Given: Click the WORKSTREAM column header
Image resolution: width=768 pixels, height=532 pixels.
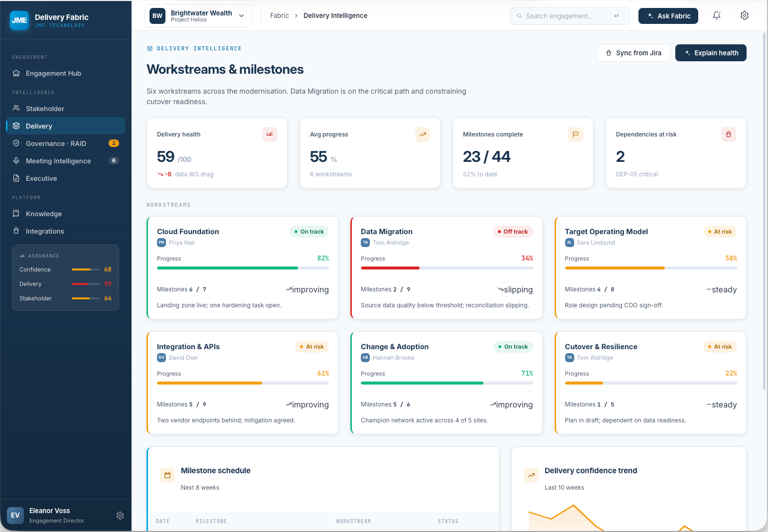Looking at the screenshot, I should click(353, 521).
